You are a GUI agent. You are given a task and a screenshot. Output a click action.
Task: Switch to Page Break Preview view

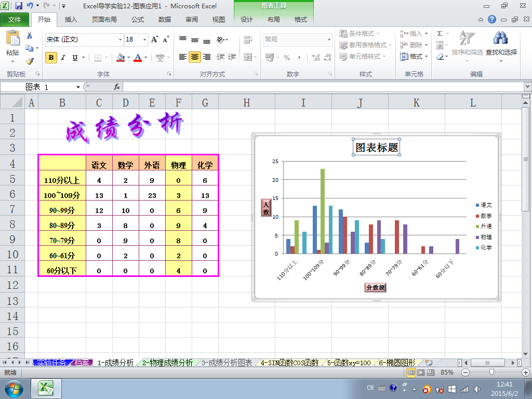(x=431, y=373)
